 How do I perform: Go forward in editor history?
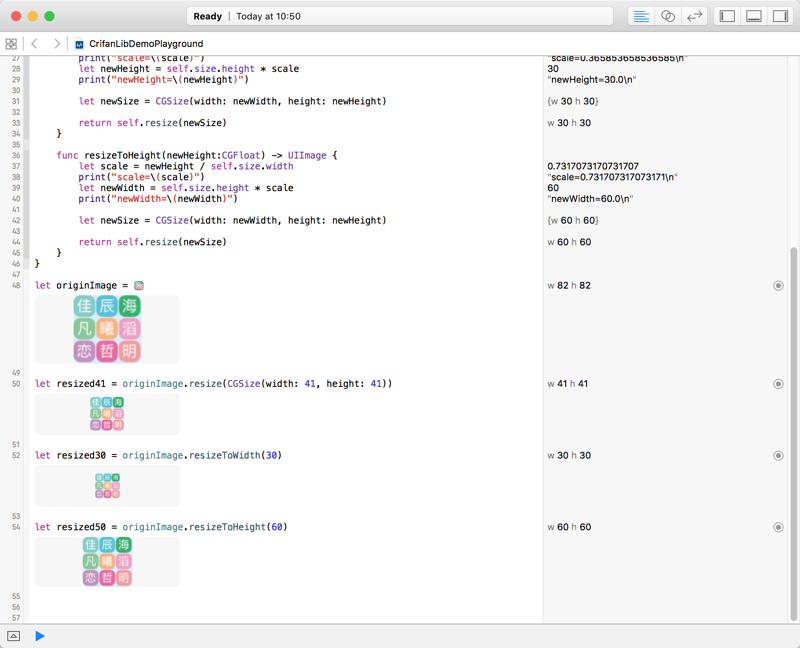pyautogui.click(x=57, y=44)
